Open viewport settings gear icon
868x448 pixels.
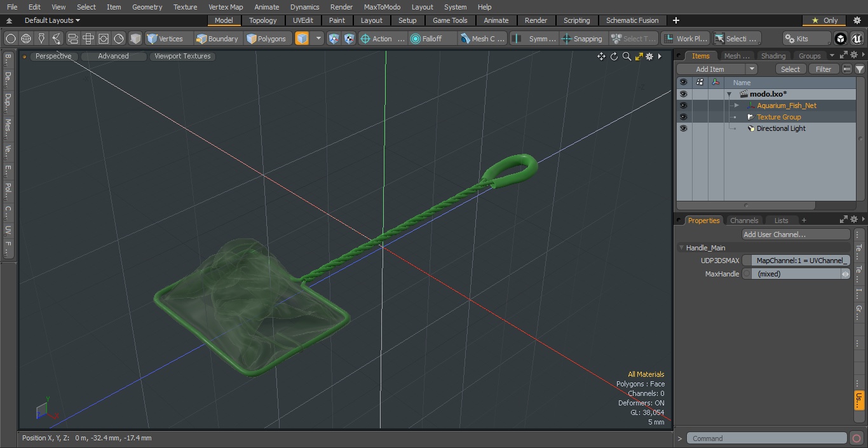point(649,57)
